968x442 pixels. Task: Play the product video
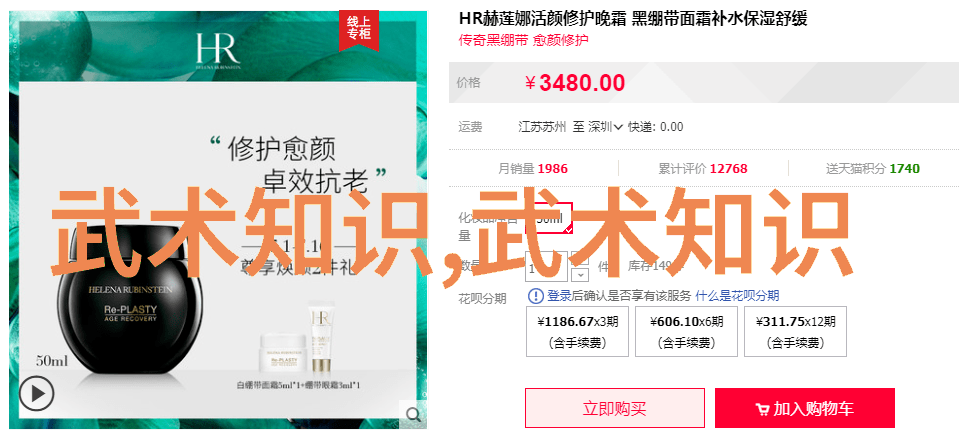point(36,393)
